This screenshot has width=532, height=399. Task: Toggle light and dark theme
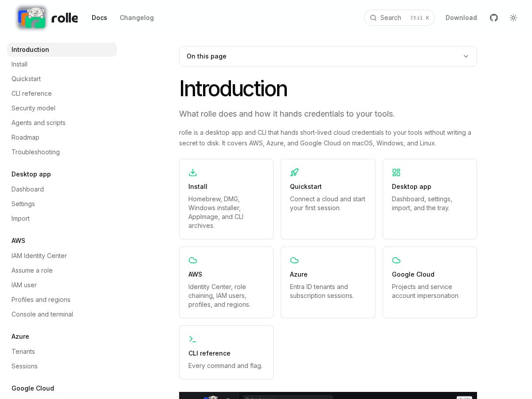[513, 18]
